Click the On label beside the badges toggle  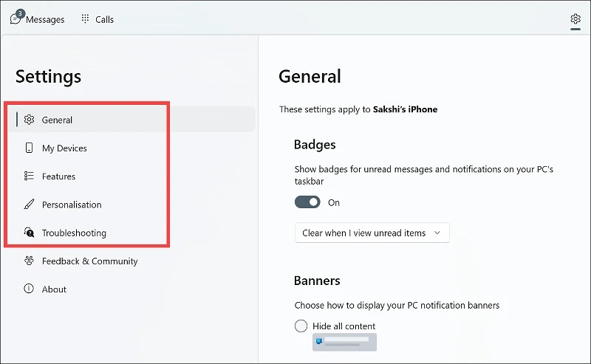click(334, 203)
